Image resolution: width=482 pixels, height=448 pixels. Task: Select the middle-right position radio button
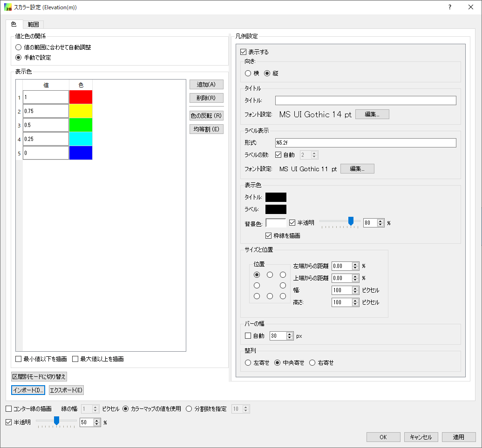283,286
